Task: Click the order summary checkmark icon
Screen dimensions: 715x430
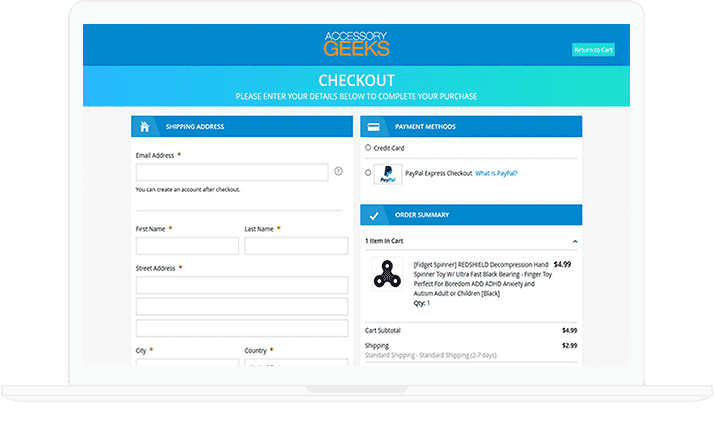Action: [x=373, y=215]
